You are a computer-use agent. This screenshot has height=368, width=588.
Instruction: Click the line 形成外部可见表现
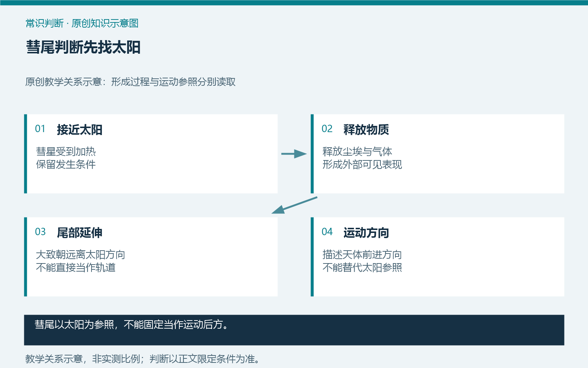point(362,164)
